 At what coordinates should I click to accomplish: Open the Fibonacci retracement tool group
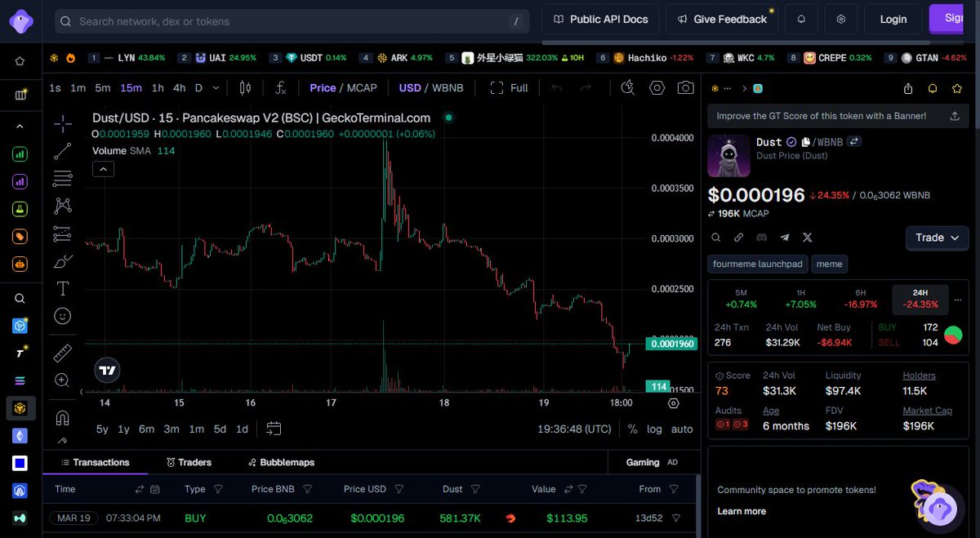pos(63,178)
